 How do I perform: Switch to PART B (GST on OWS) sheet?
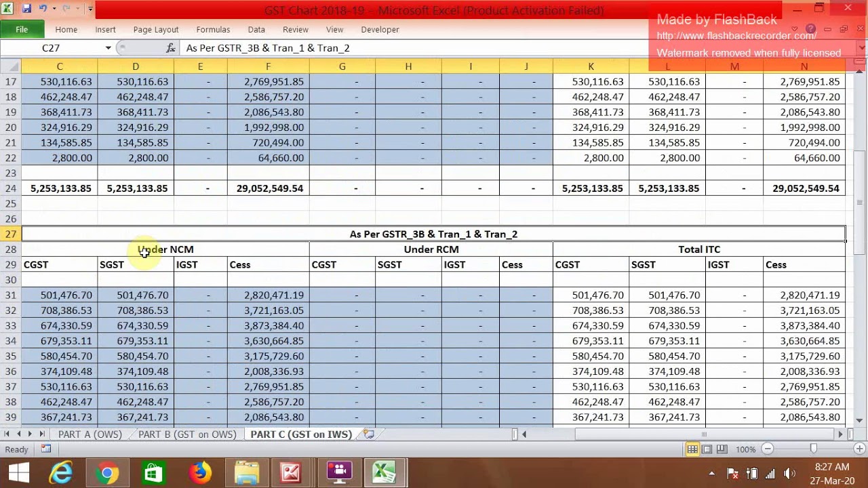click(x=187, y=434)
